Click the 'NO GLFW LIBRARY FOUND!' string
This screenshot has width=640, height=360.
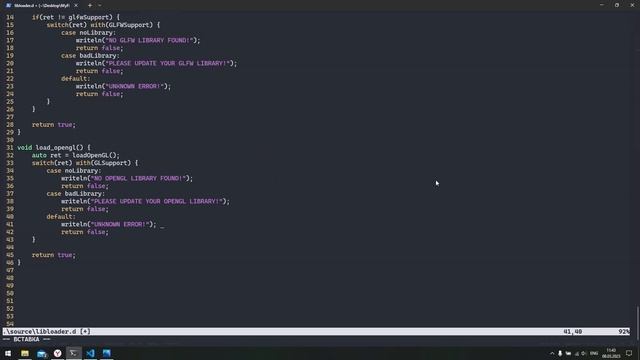click(x=149, y=40)
